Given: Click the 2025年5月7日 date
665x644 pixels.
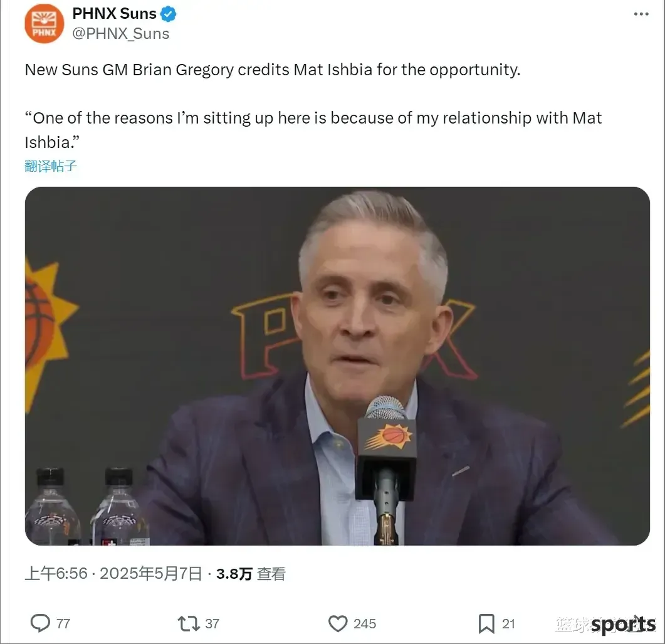Looking at the screenshot, I should pyautogui.click(x=150, y=574).
